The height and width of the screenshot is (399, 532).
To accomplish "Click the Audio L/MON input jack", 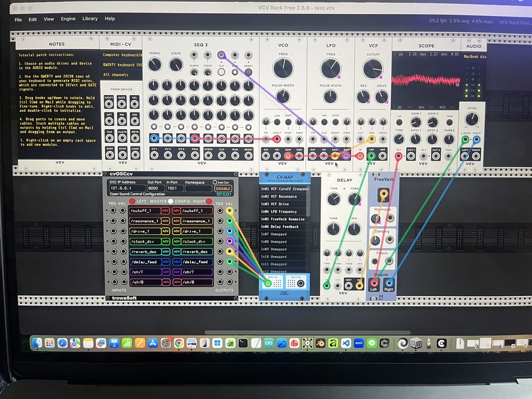I will [465, 139].
